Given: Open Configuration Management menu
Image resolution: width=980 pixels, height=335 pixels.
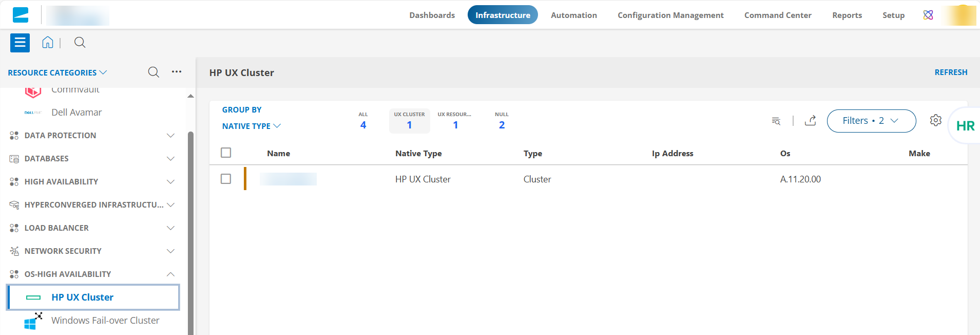Looking at the screenshot, I should pos(670,15).
